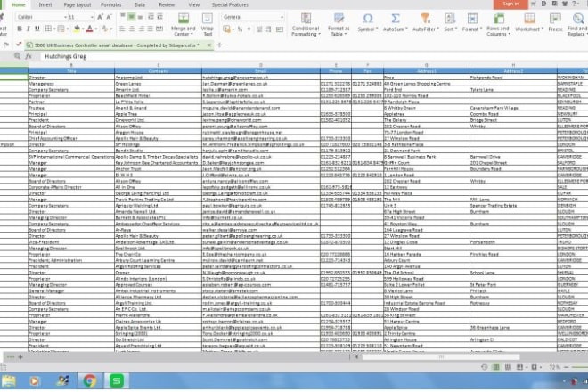Center text horizontally

[132, 29]
